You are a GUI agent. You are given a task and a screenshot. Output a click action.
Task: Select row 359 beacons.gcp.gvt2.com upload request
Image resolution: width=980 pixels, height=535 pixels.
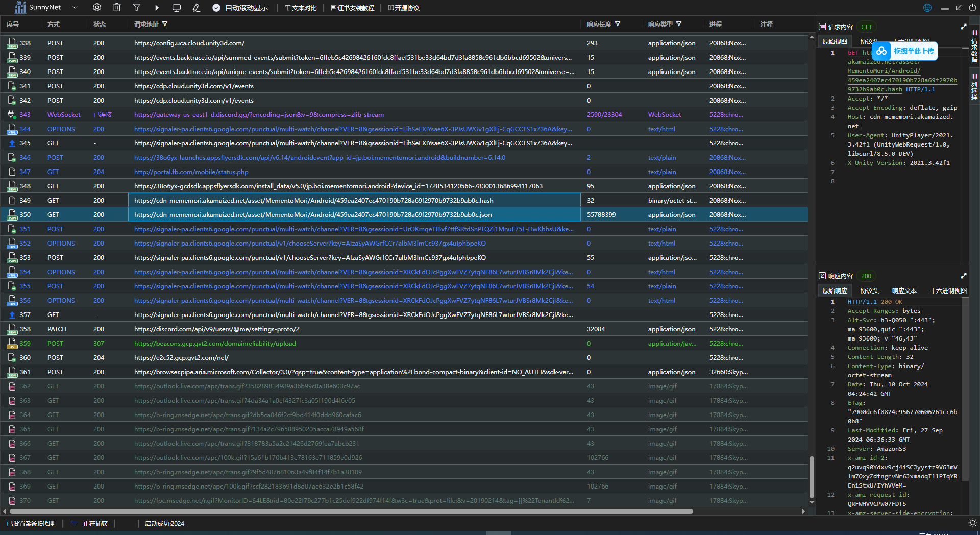point(404,344)
